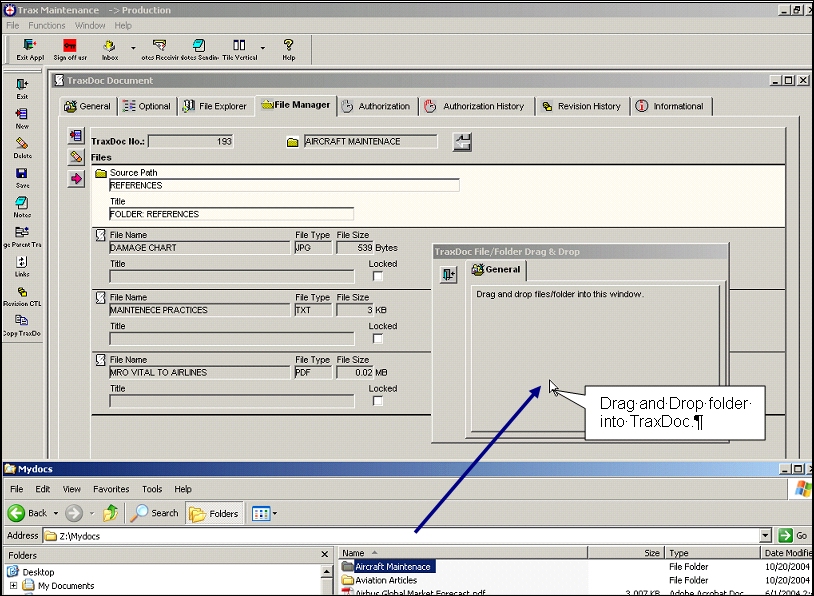This screenshot has width=814, height=596.
Task: Click the Source Path field REFERENCES
Action: [x=284, y=185]
